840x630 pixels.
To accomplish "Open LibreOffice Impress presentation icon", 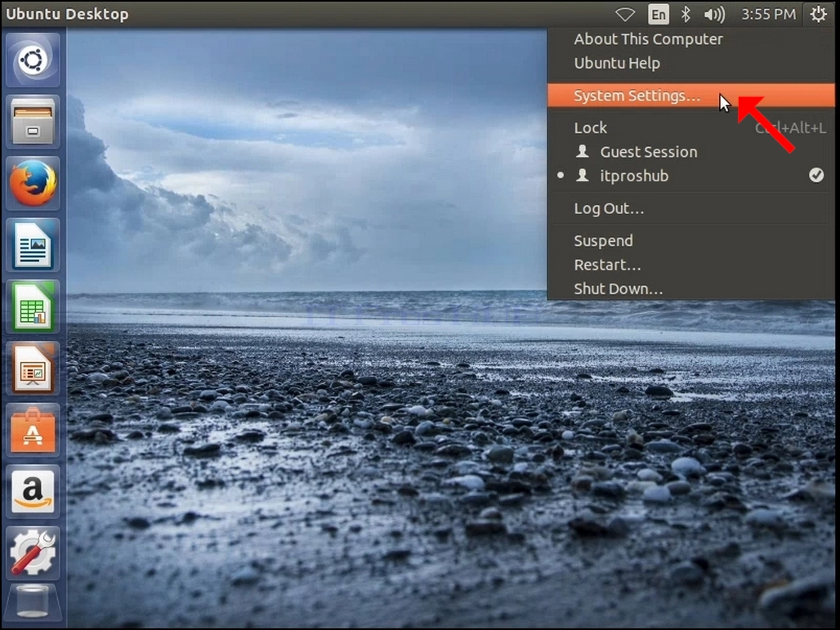I will coord(33,368).
